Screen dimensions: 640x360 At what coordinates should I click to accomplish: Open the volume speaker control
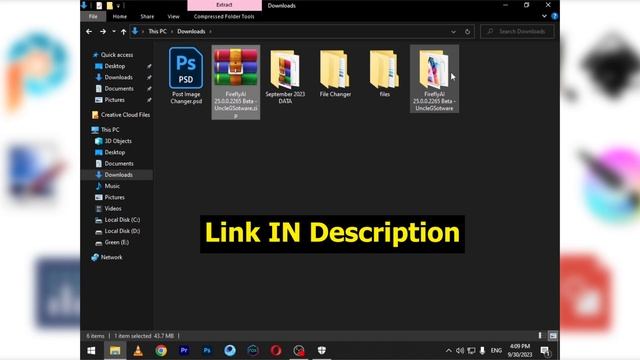pyautogui.click(x=460, y=351)
